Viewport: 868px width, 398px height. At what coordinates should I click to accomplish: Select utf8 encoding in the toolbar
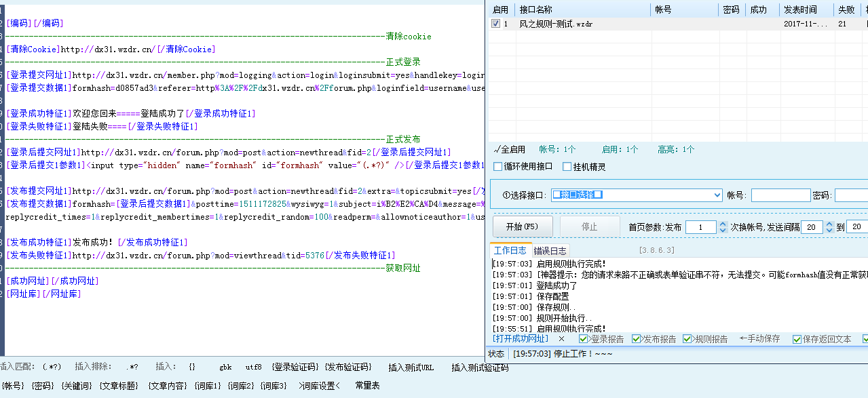253,366
